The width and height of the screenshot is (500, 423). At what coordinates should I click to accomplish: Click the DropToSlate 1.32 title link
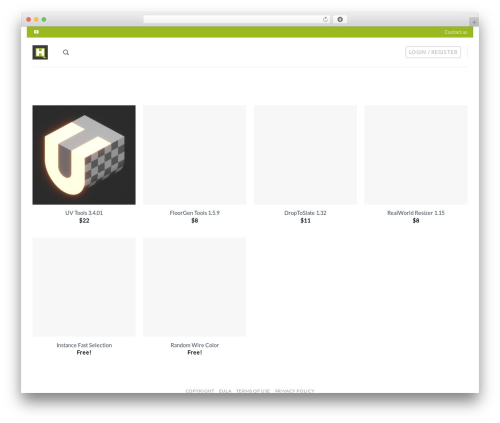tap(305, 213)
